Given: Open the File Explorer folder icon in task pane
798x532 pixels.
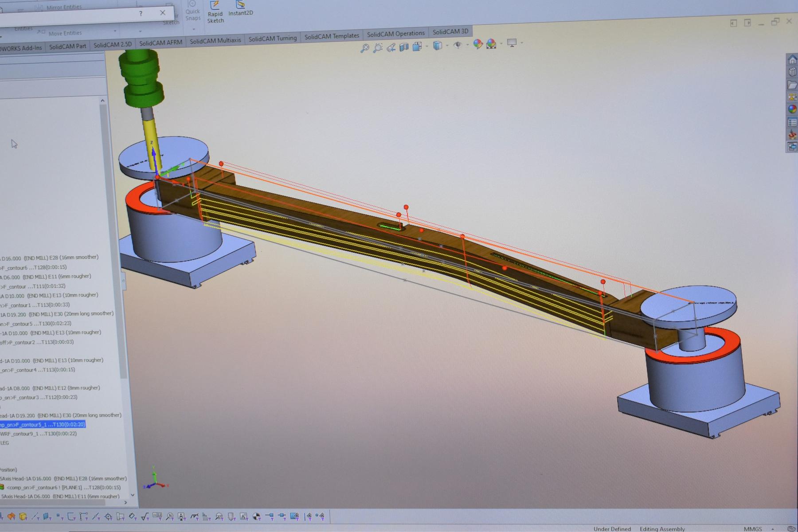Looking at the screenshot, I should (792, 84).
